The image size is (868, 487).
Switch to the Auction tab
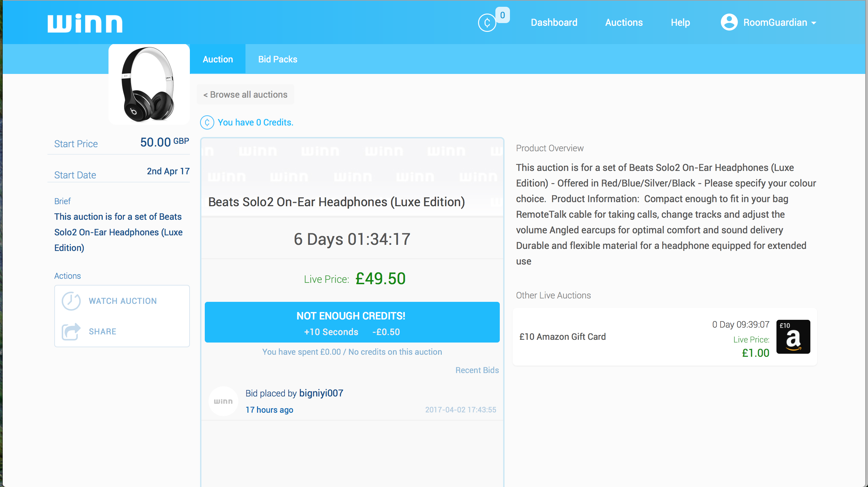click(218, 59)
